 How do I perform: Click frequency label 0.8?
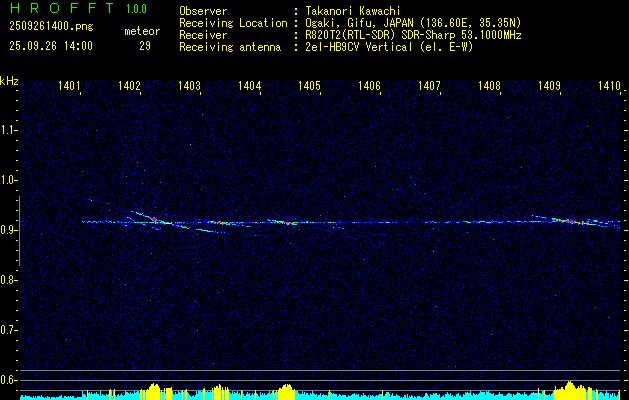pyautogui.click(x=7, y=280)
